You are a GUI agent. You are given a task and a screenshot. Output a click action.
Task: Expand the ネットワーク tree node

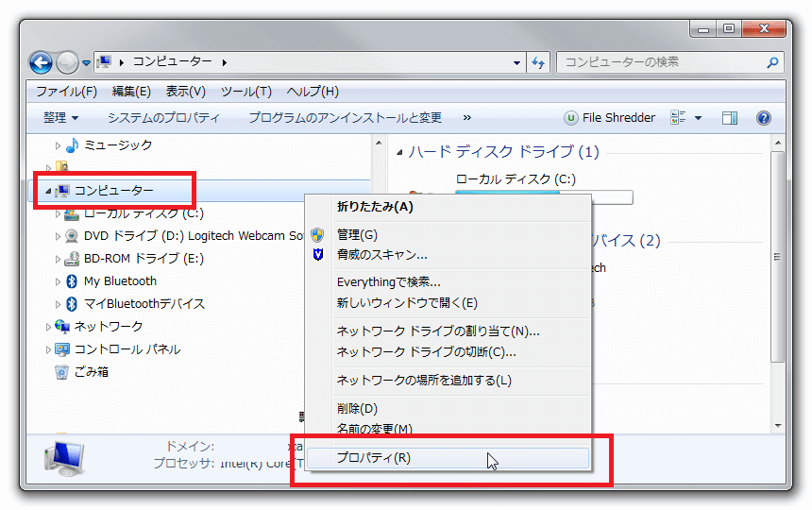coord(49,327)
